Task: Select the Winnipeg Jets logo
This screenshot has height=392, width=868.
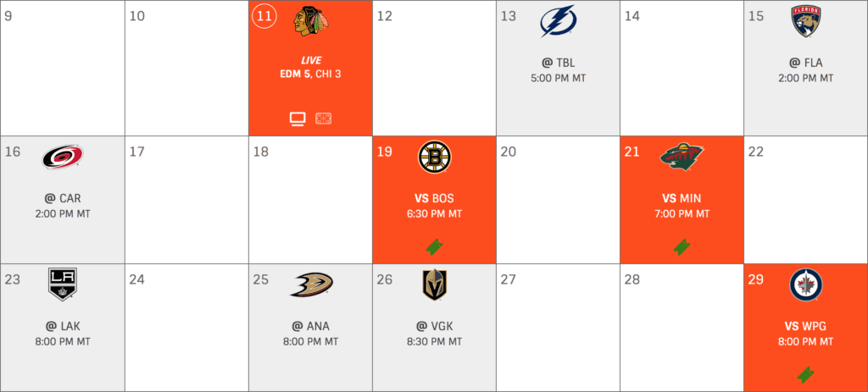Action: coord(805,284)
